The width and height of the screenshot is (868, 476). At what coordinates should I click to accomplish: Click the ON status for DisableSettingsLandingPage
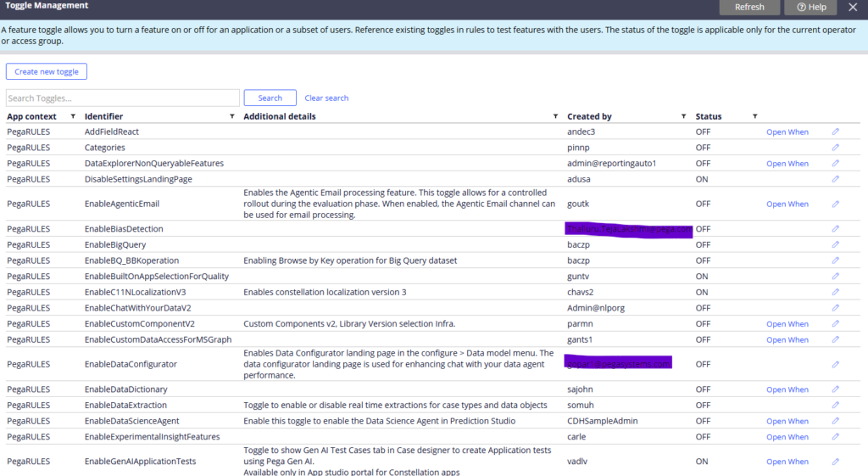701,179
